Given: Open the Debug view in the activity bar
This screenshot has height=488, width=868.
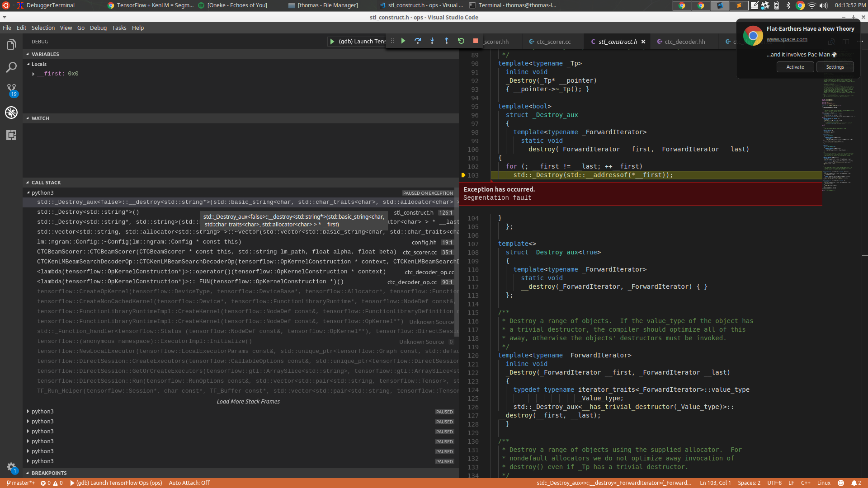Looking at the screenshot, I should (x=11, y=112).
